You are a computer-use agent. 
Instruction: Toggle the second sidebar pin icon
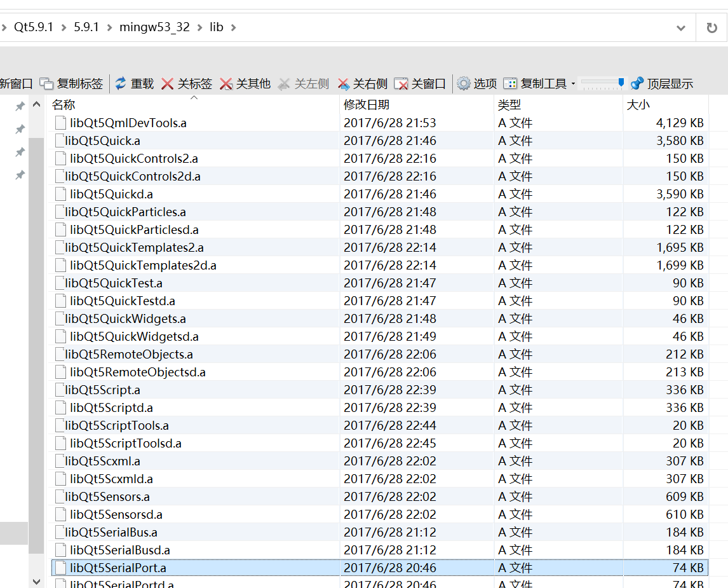click(19, 129)
